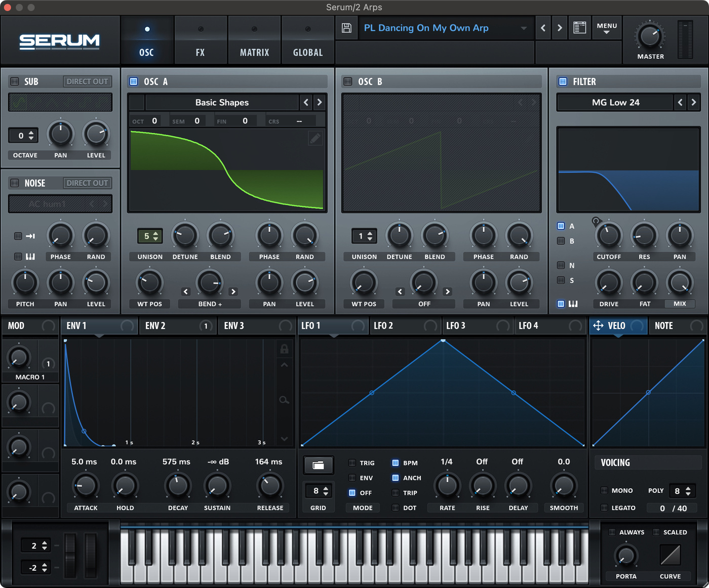The image size is (709, 588).
Task: Select the NOTE tab
Action: click(678, 326)
